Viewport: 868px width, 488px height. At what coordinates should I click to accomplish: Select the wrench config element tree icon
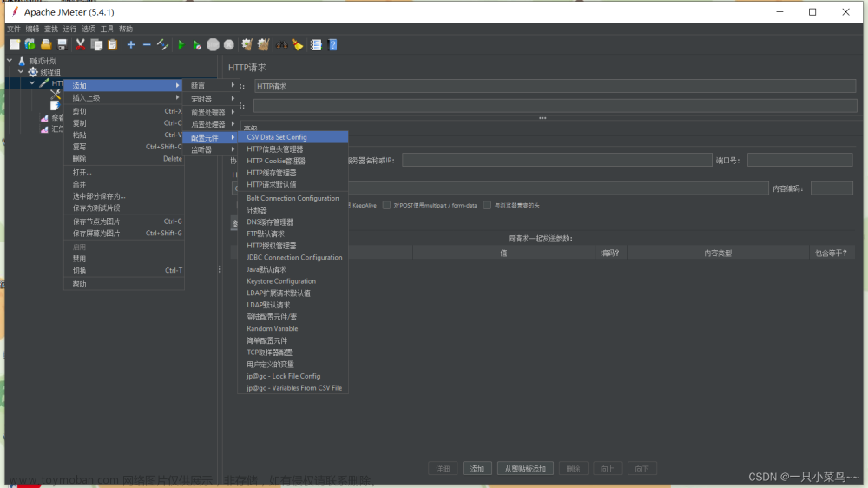coord(56,95)
